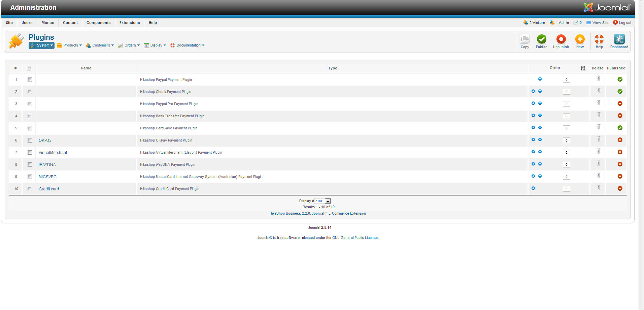Move Credit card plugin up in order

[x=533, y=188]
